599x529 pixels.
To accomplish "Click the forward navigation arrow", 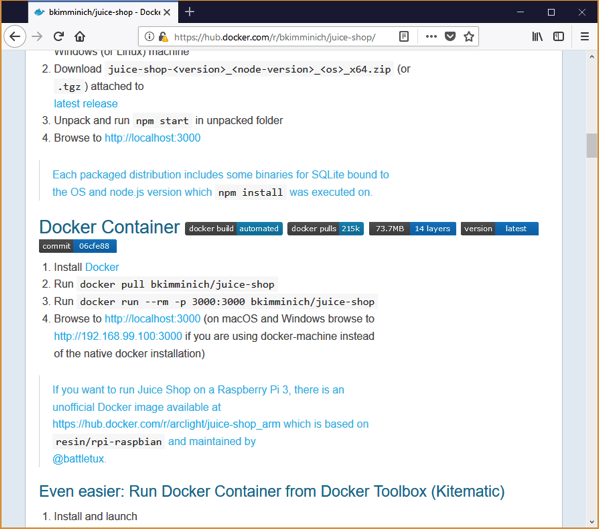I will 37,37.
